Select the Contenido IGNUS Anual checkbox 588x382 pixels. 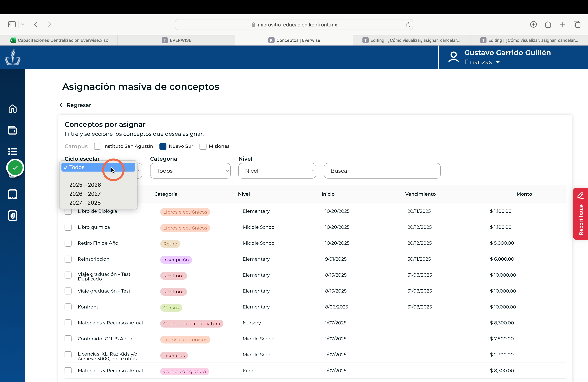click(x=68, y=339)
